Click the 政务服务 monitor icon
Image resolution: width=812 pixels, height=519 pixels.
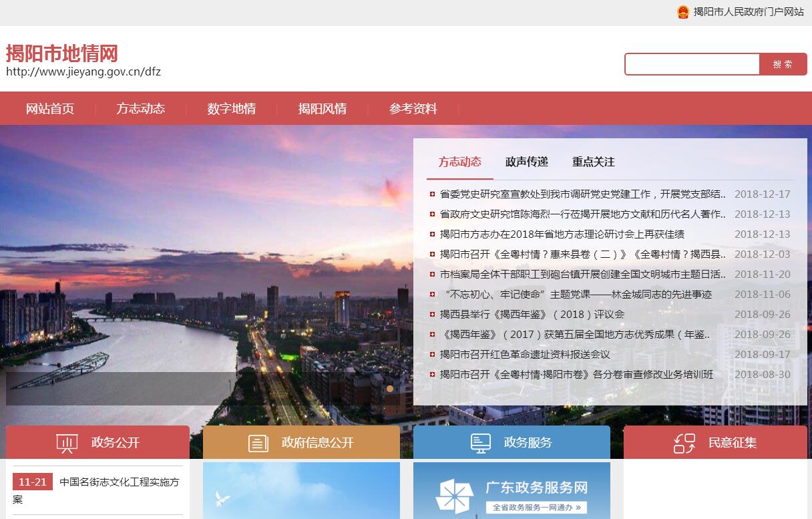[481, 443]
